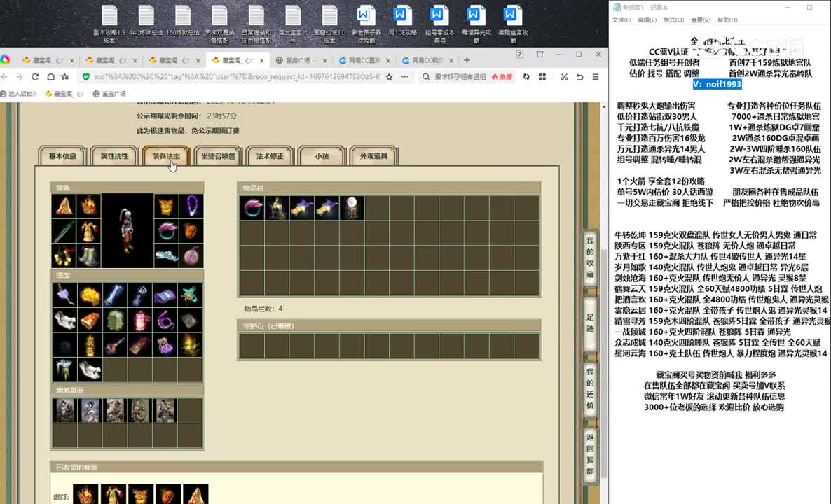Open the 小孩 tab
831x504 pixels.
(322, 156)
